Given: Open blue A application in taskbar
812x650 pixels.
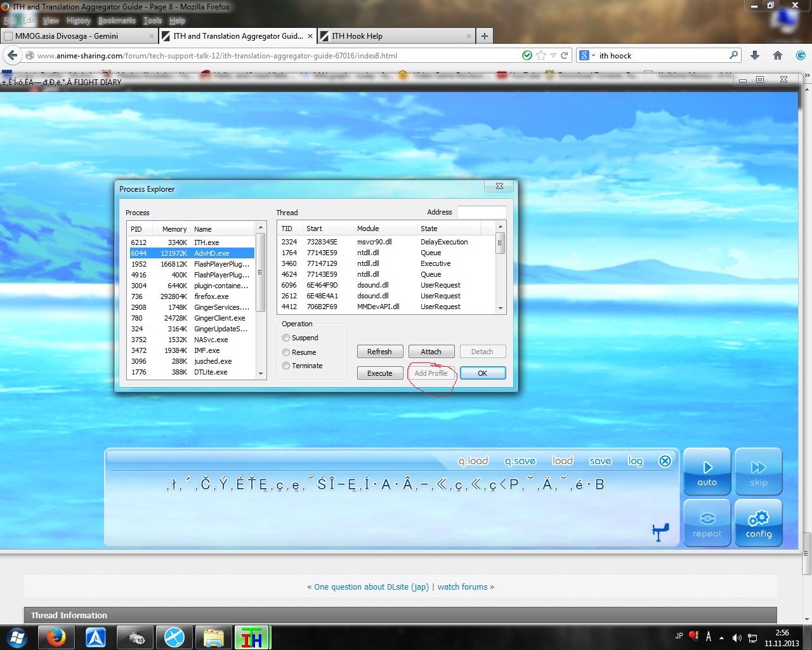Looking at the screenshot, I should 96,637.
